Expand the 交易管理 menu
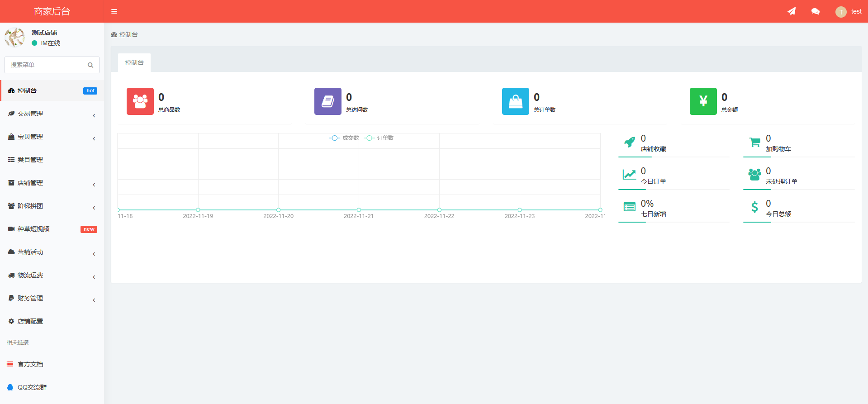868x404 pixels. coord(52,114)
